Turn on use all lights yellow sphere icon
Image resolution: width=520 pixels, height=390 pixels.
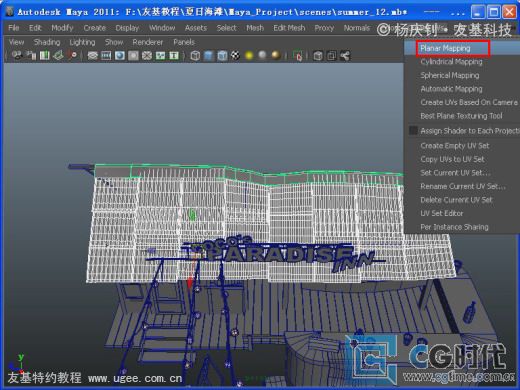tap(249, 55)
